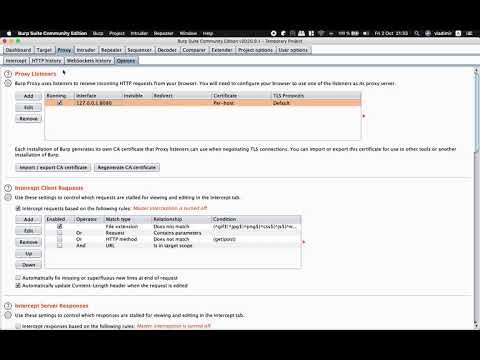
Task: Click the Interface column header
Action: (98, 96)
